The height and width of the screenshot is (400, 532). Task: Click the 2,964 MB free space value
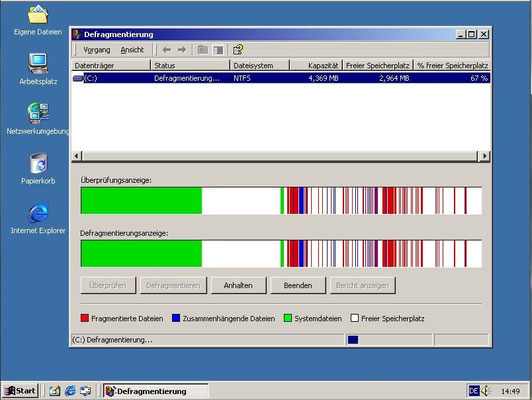pyautogui.click(x=394, y=78)
